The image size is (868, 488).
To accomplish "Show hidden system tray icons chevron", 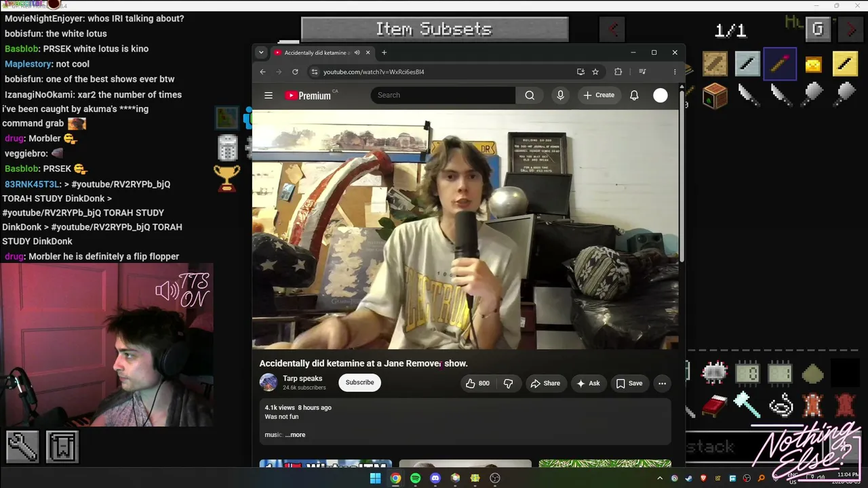I will 660,479.
